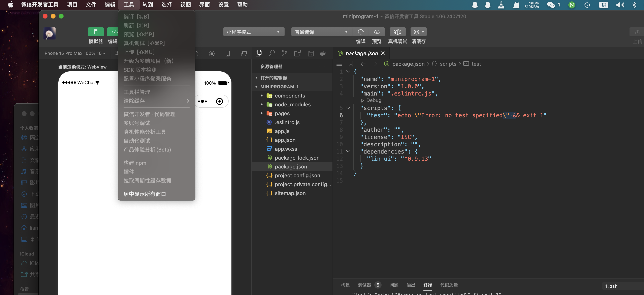Click the bookmark icon above editor
644x295 pixels.
point(351,64)
